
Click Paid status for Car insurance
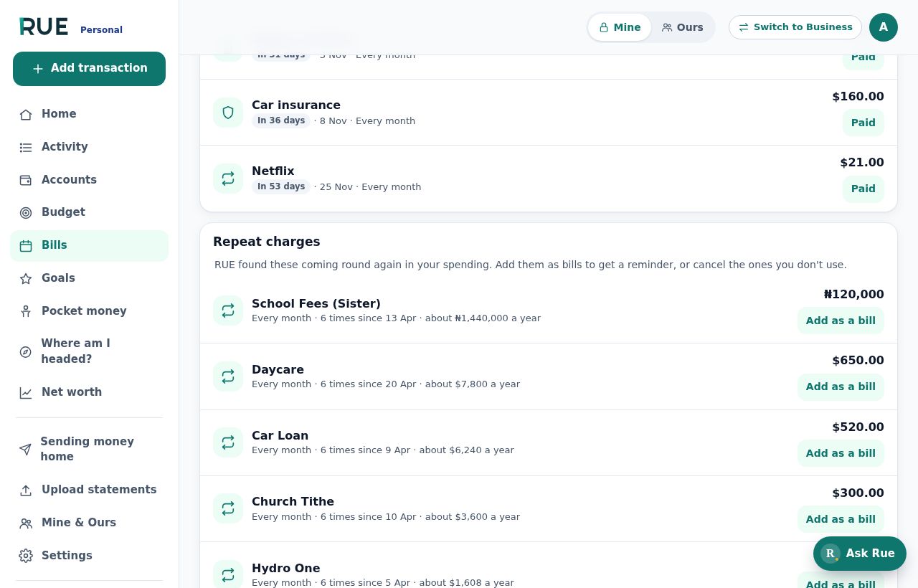click(863, 123)
